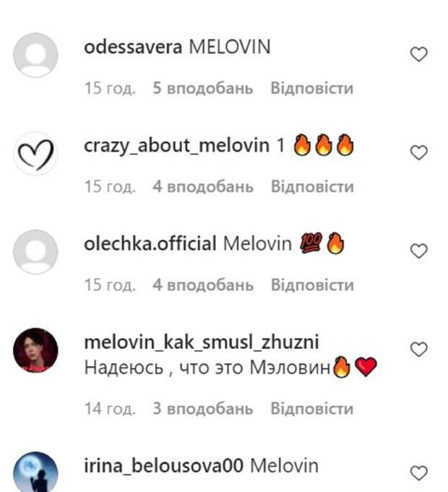View likes on crazy_about_melovin's comment

(203, 186)
